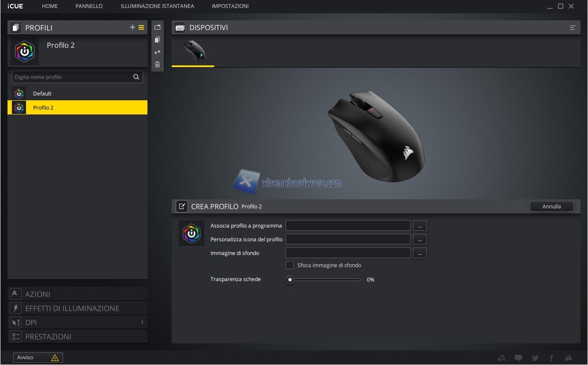Click browse button for 'Associa profilo a programma'

(419, 226)
